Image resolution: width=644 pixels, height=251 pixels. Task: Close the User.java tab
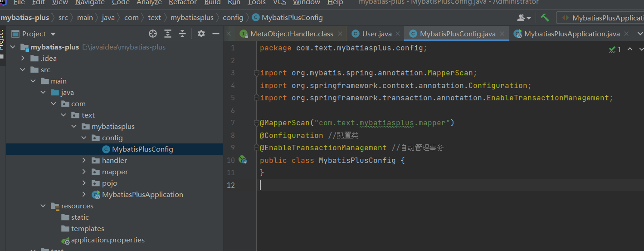tap(398, 34)
